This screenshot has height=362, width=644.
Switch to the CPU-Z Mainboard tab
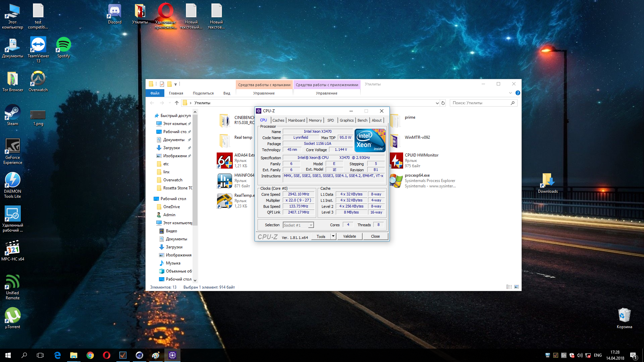[x=297, y=120]
